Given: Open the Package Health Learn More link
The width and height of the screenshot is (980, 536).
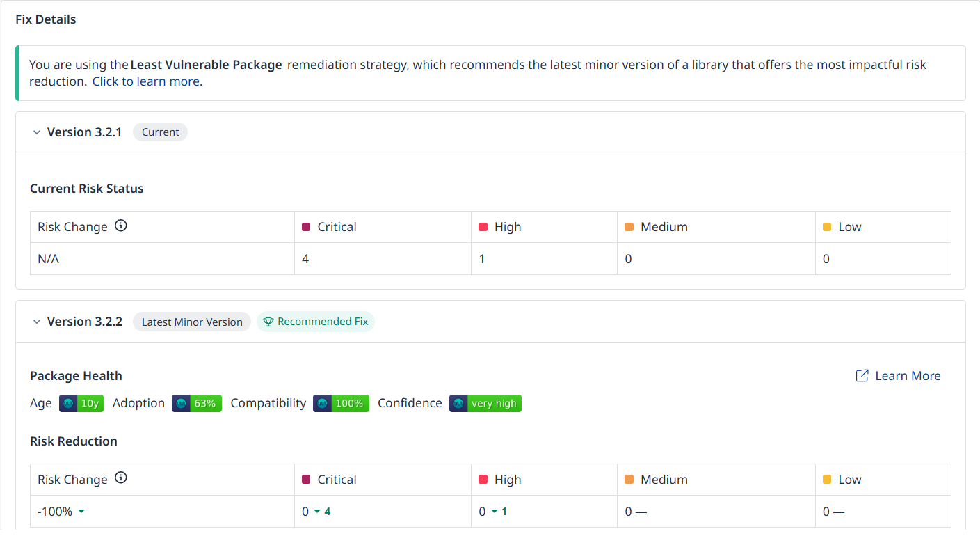Looking at the screenshot, I should click(907, 376).
